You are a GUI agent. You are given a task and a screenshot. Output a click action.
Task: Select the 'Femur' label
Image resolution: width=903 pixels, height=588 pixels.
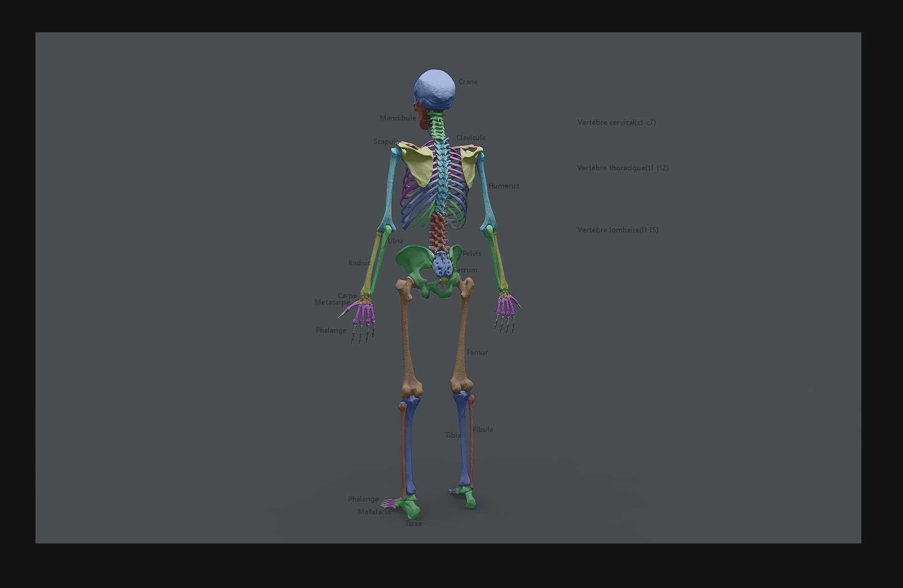click(477, 352)
